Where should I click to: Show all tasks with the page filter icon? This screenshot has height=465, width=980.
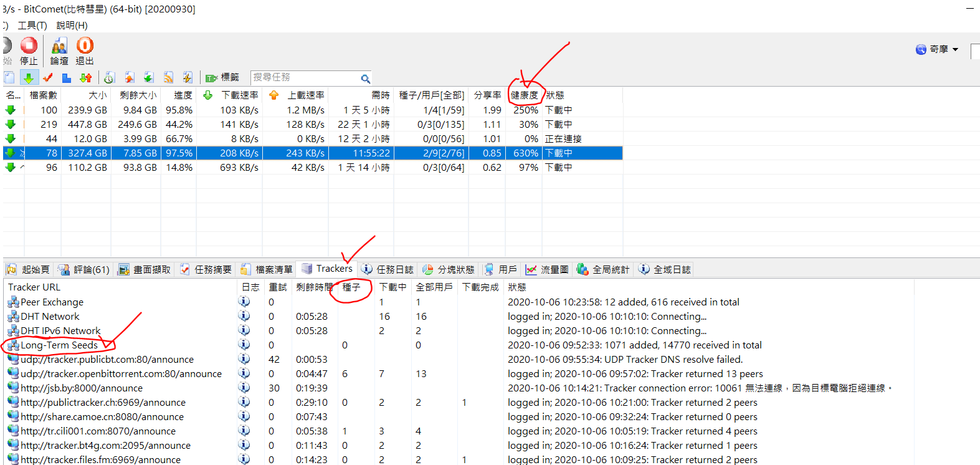coord(9,77)
